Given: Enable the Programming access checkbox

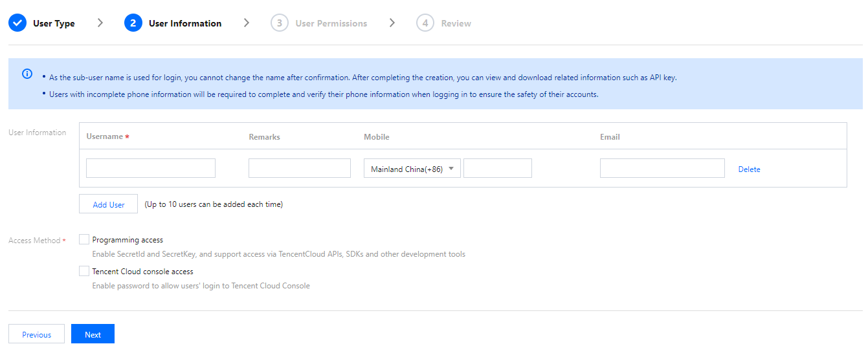Looking at the screenshot, I should click(x=84, y=239).
